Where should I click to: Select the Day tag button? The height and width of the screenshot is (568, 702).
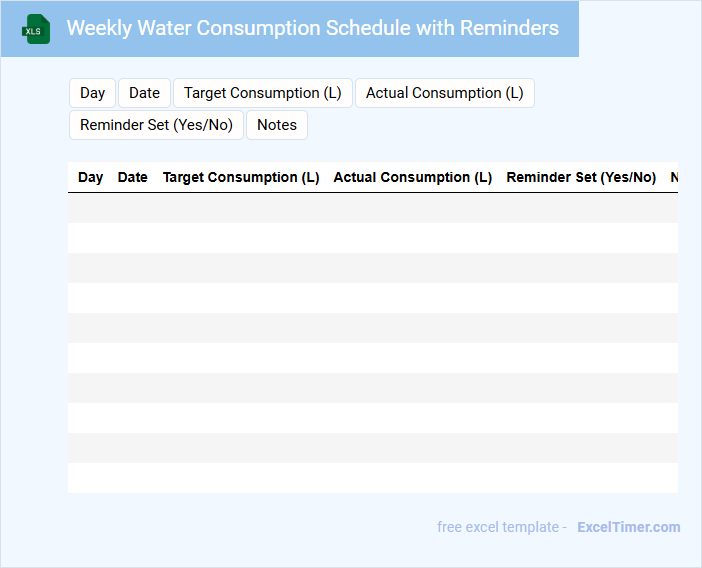coord(93,93)
